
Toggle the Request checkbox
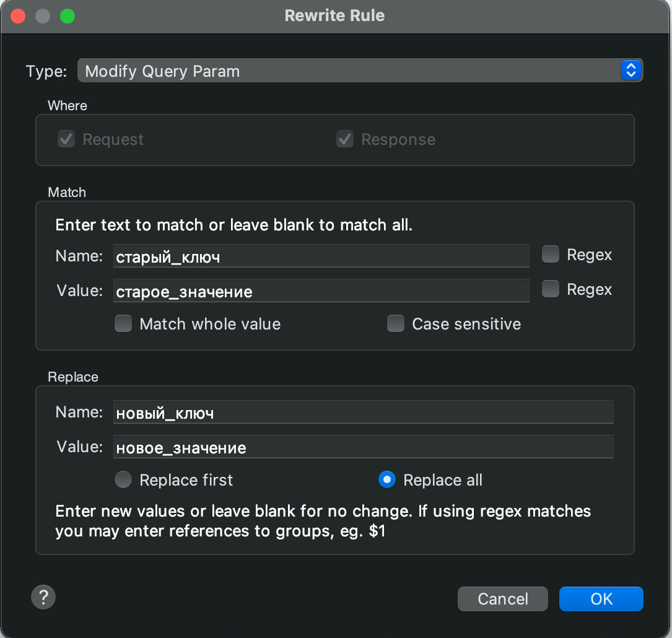coord(66,139)
